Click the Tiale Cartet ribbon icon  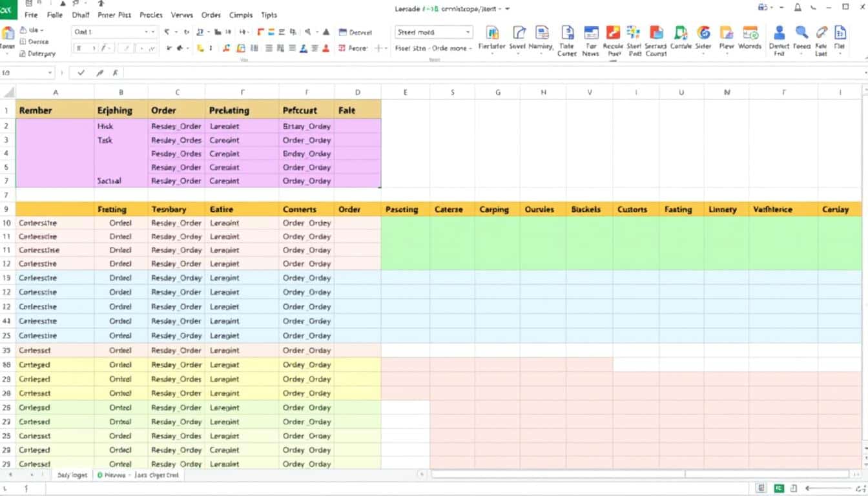[568, 33]
